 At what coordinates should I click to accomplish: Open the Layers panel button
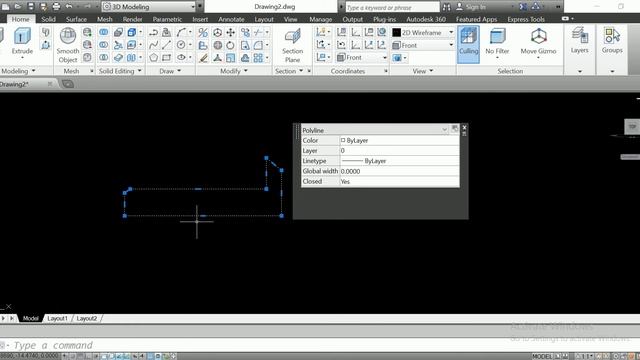pyautogui.click(x=580, y=41)
